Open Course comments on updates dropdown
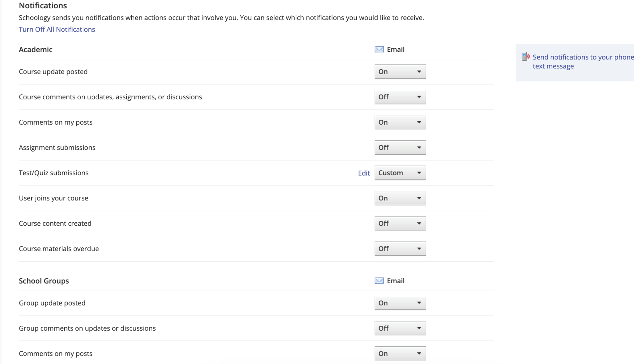Image resolution: width=634 pixels, height=364 pixels. tap(400, 97)
